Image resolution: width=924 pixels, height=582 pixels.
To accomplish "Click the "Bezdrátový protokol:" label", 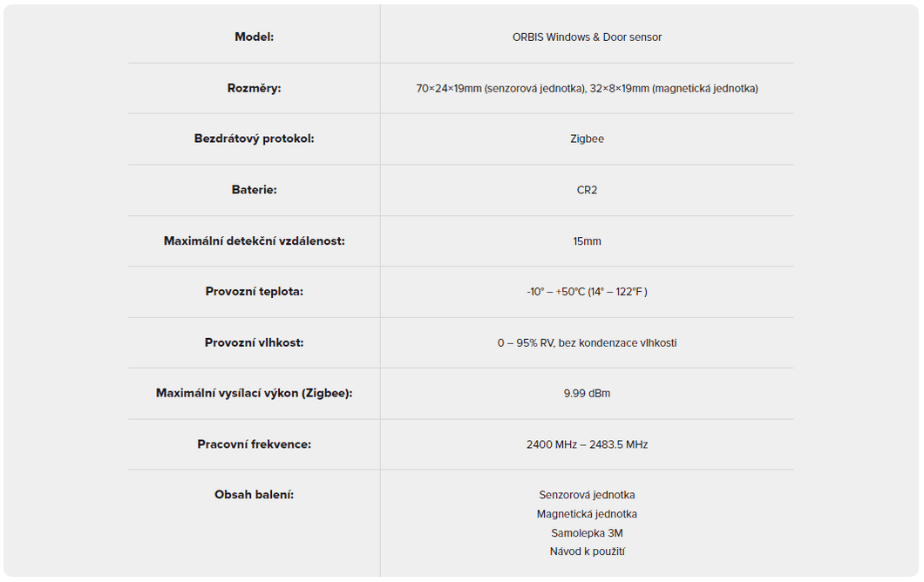I will click(254, 139).
